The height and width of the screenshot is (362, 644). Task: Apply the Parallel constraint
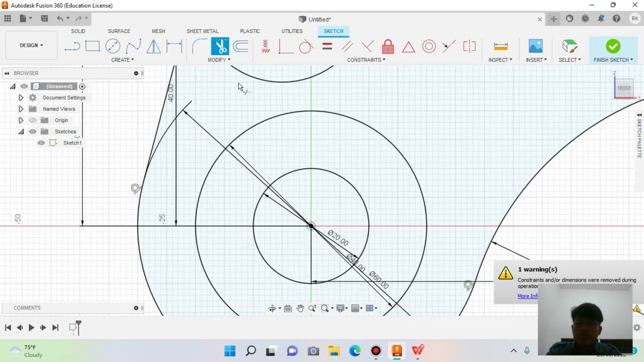click(x=347, y=47)
